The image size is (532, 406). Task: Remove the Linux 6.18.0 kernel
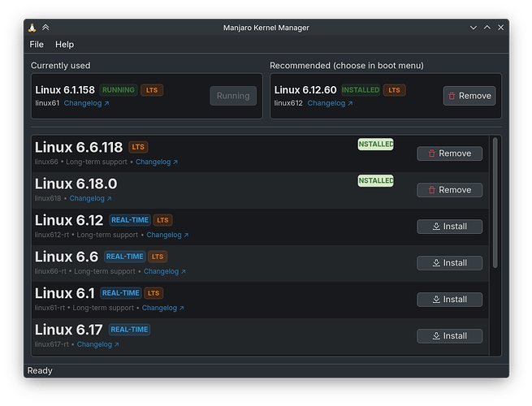click(x=449, y=190)
